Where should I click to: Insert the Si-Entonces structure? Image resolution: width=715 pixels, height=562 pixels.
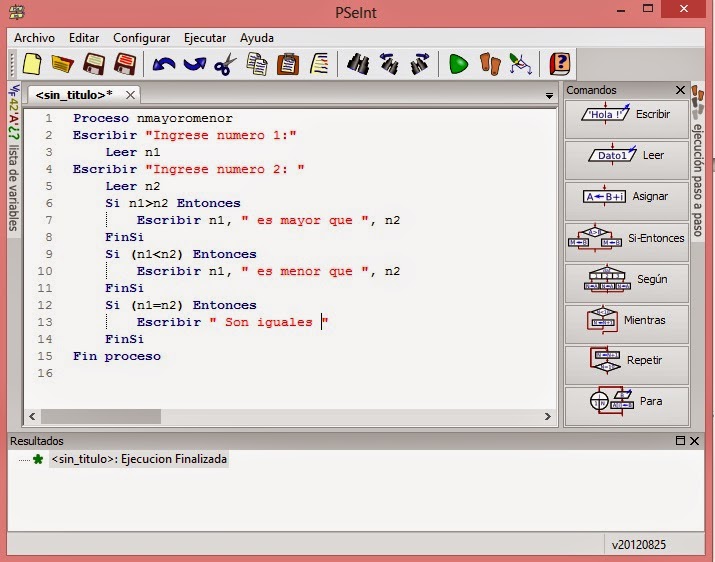point(627,242)
